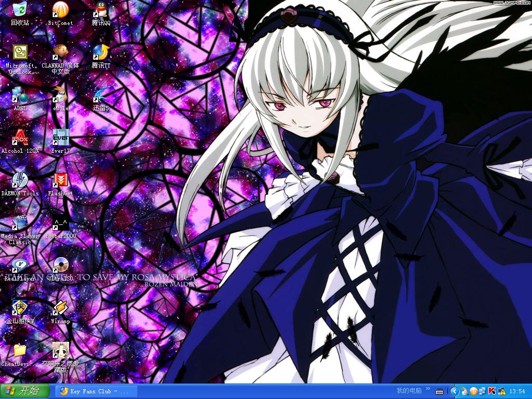Open the foobar2000 shortcut
532x399 pixels.
(x=60, y=227)
